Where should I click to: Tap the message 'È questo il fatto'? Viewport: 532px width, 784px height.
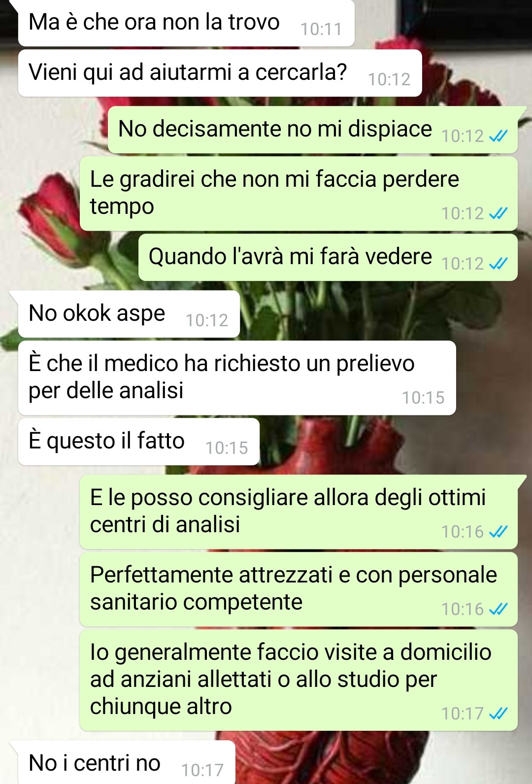[x=138, y=442]
